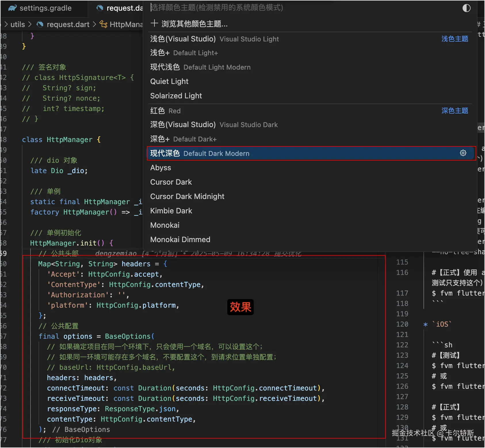The image size is (485, 448).
Task: Click the Dart icon on request.dart tab
Action: tap(100, 8)
